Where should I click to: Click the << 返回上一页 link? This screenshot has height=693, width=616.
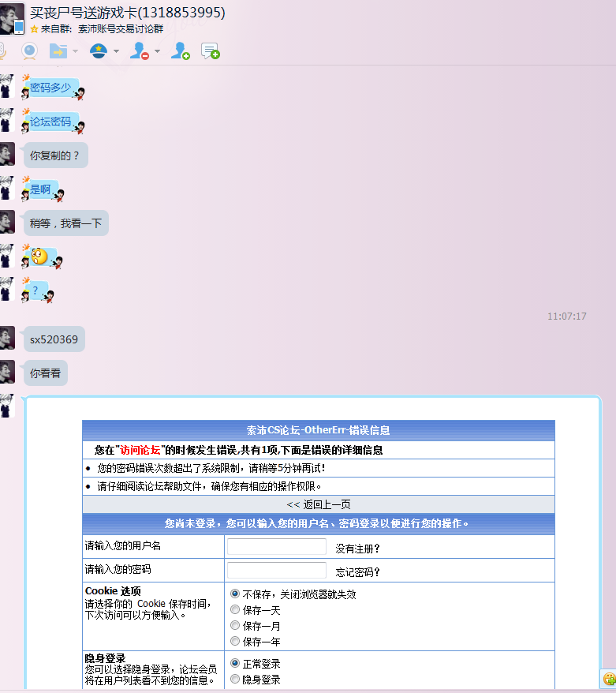(319, 504)
